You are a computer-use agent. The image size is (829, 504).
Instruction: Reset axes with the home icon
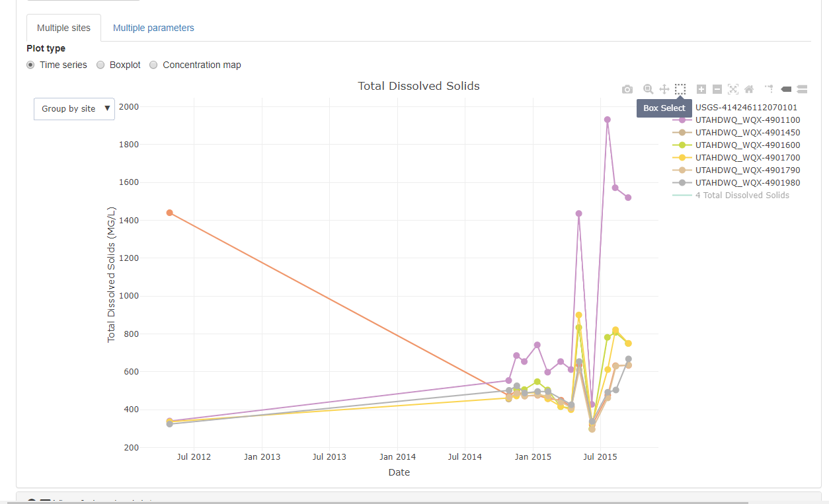pyautogui.click(x=749, y=89)
